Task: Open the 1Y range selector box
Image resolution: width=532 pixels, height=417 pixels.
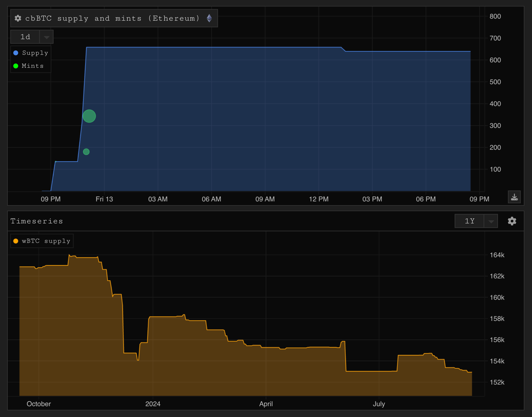Action: pyautogui.click(x=469, y=221)
